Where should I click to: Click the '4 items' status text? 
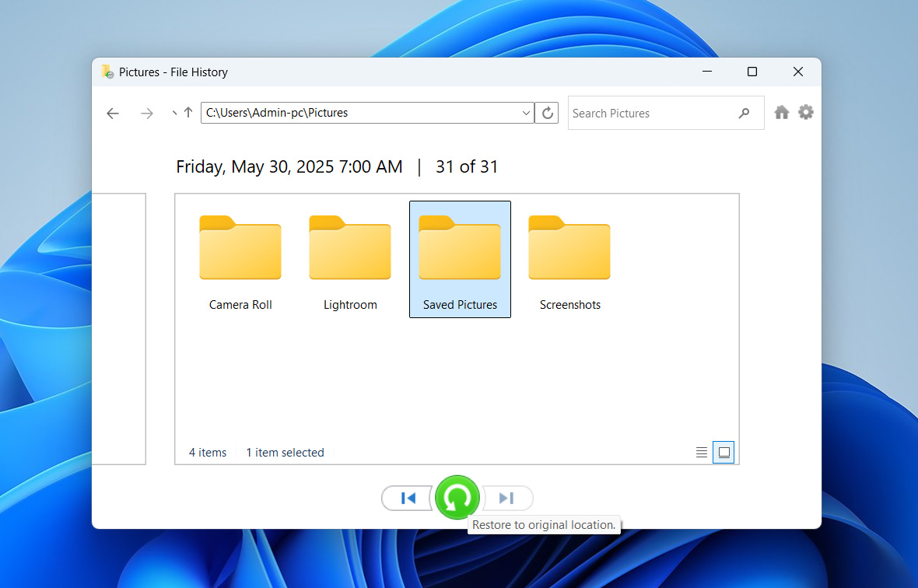(207, 452)
